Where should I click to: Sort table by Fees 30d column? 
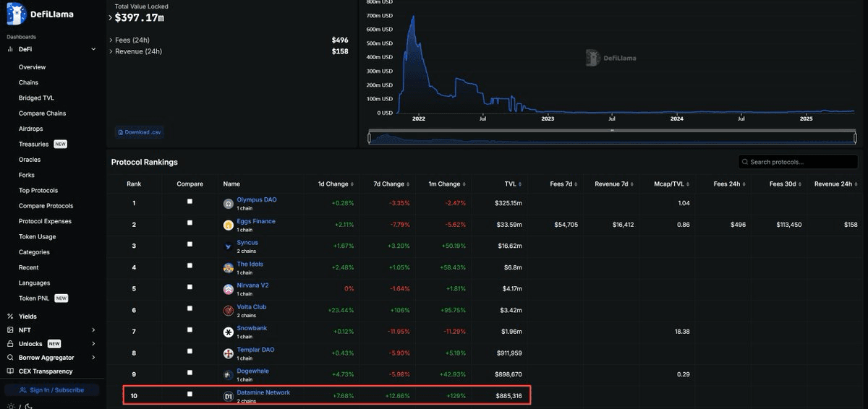pyautogui.click(x=785, y=184)
